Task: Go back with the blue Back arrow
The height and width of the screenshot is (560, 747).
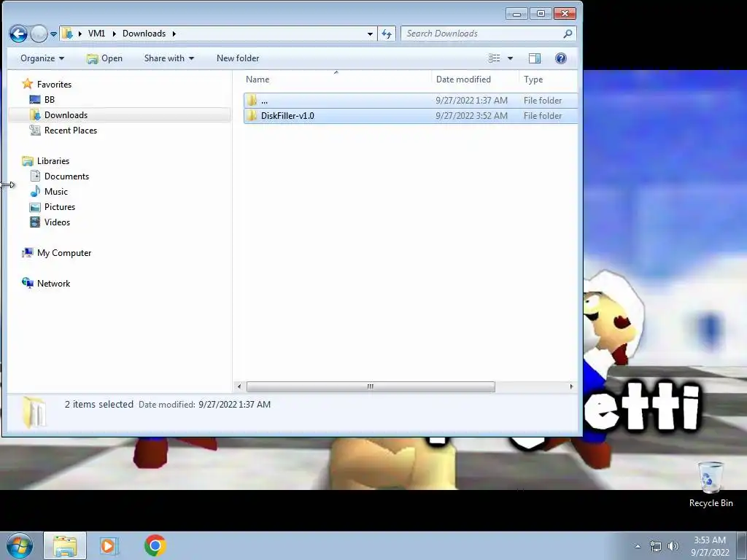Action: click(18, 34)
